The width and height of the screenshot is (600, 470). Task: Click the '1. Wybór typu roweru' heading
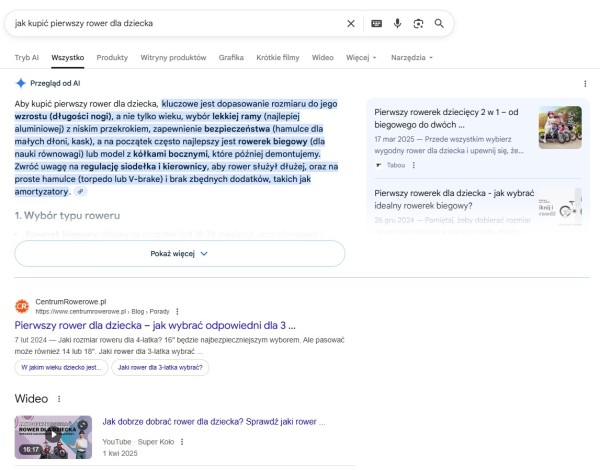click(x=67, y=215)
